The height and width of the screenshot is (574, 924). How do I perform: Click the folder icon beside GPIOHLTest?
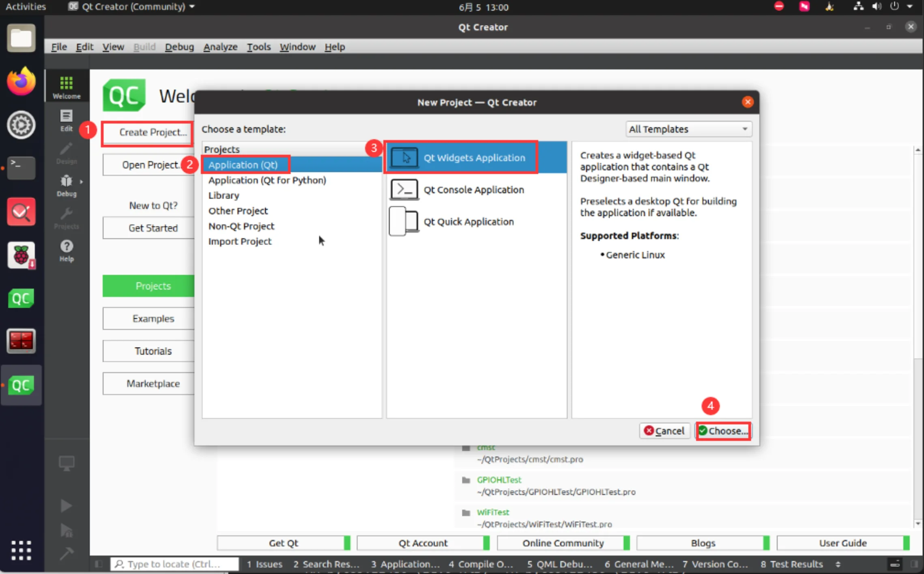click(466, 480)
